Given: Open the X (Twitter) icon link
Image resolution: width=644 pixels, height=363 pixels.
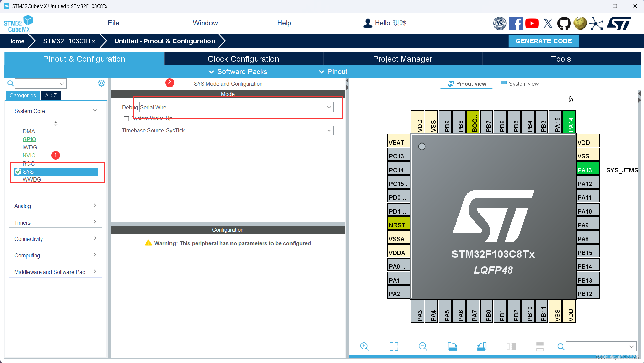Looking at the screenshot, I should tap(548, 23).
